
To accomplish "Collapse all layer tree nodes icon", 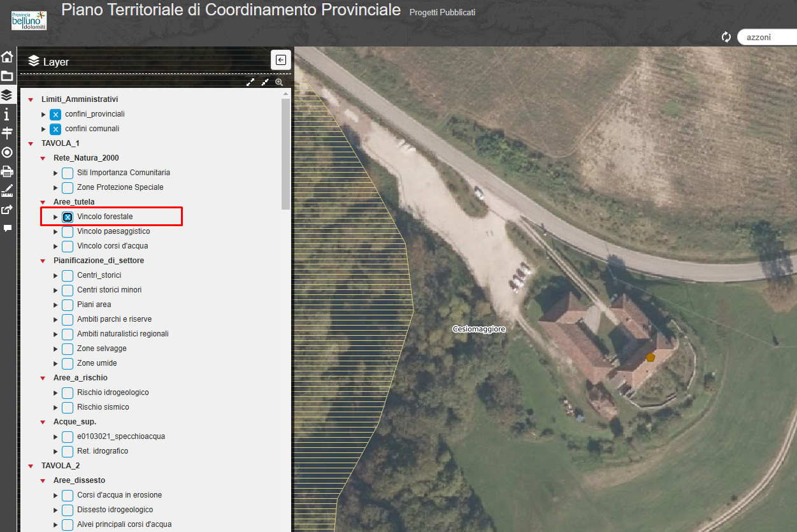I will click(x=265, y=82).
